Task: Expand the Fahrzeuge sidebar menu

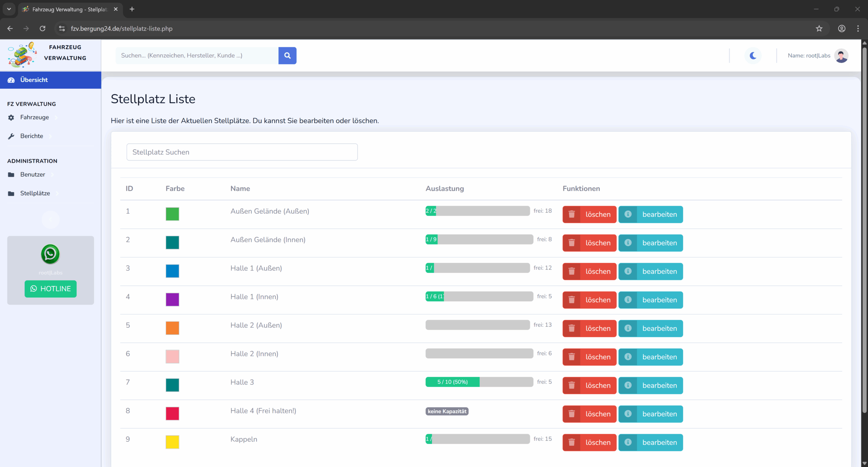Action: pyautogui.click(x=35, y=117)
